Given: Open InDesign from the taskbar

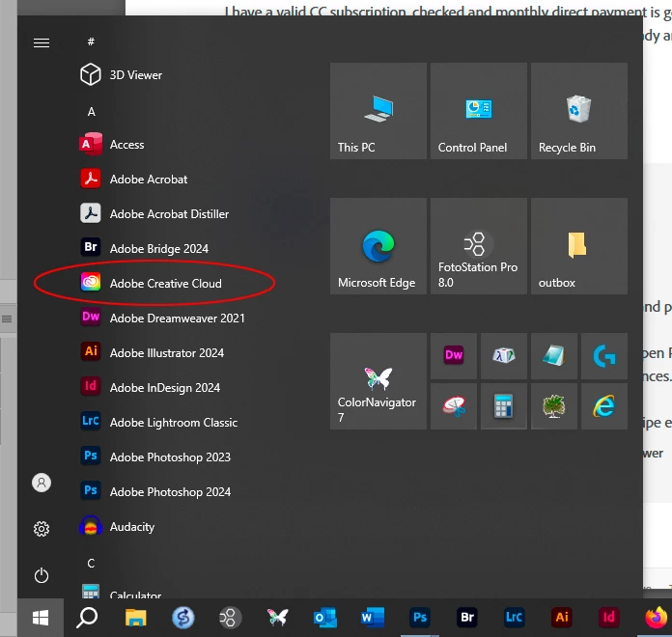Looking at the screenshot, I should [x=609, y=618].
